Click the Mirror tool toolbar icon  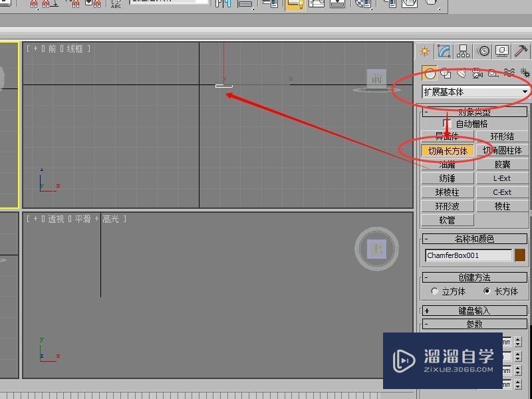pos(223,3)
